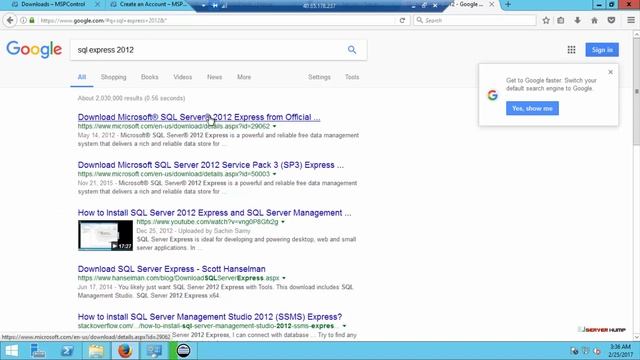Viewport: 640px width, 360px height.
Task: Expand options arrow for details.aspx?id=29062 result
Action: tap(274, 127)
